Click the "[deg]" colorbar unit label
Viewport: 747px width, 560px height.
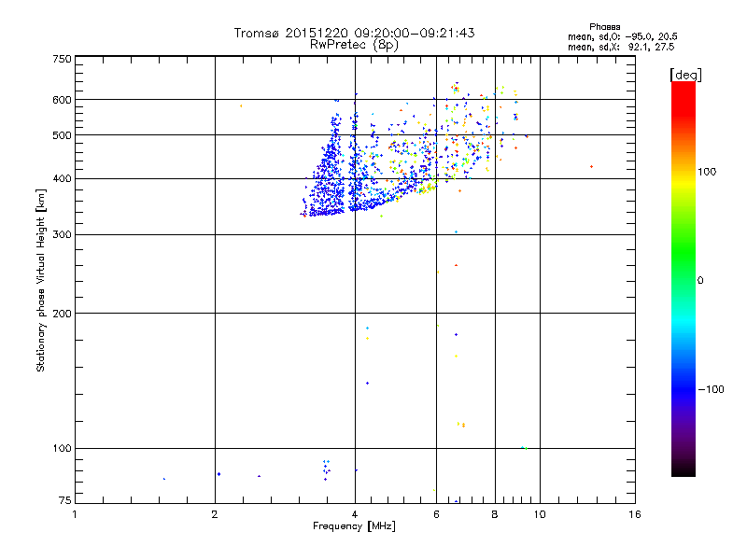685,75
